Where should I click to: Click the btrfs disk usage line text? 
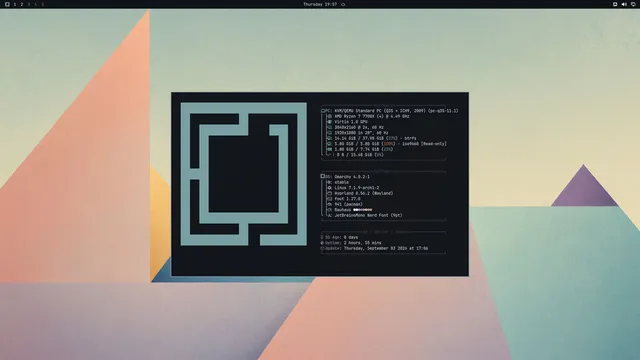(376, 138)
